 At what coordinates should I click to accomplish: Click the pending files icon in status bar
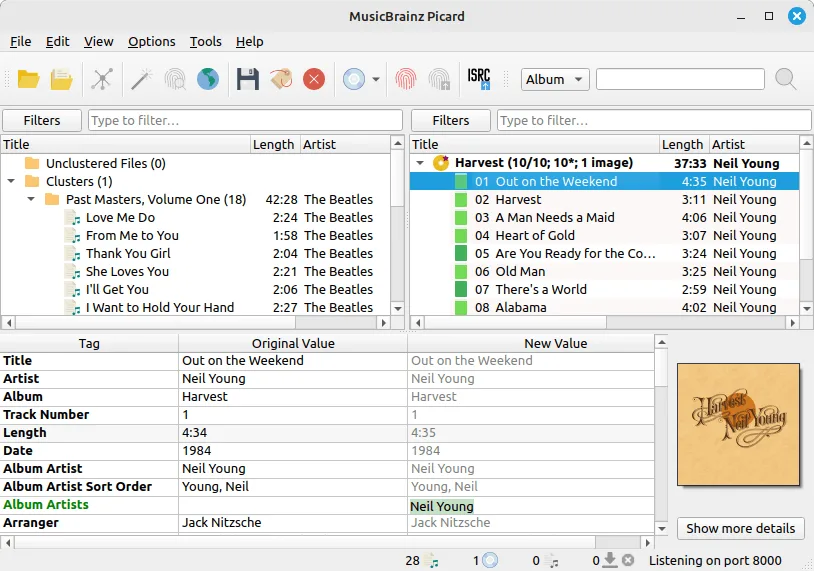point(552,561)
